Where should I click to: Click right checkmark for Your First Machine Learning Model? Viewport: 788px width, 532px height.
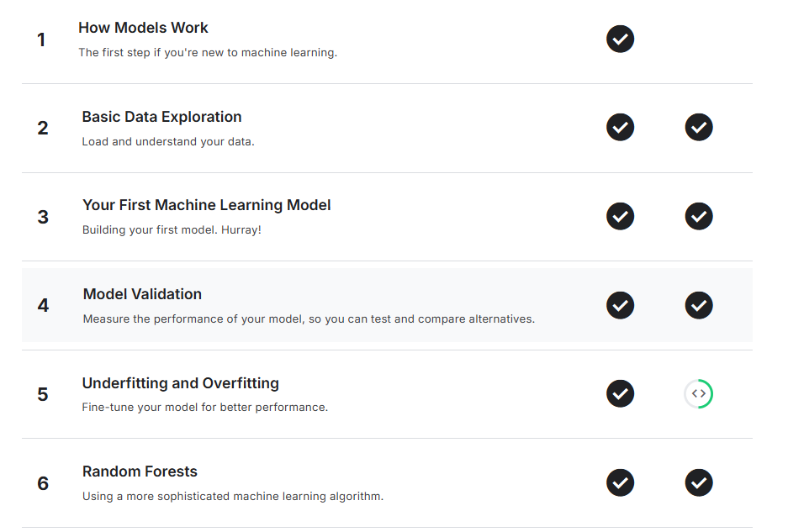(699, 216)
